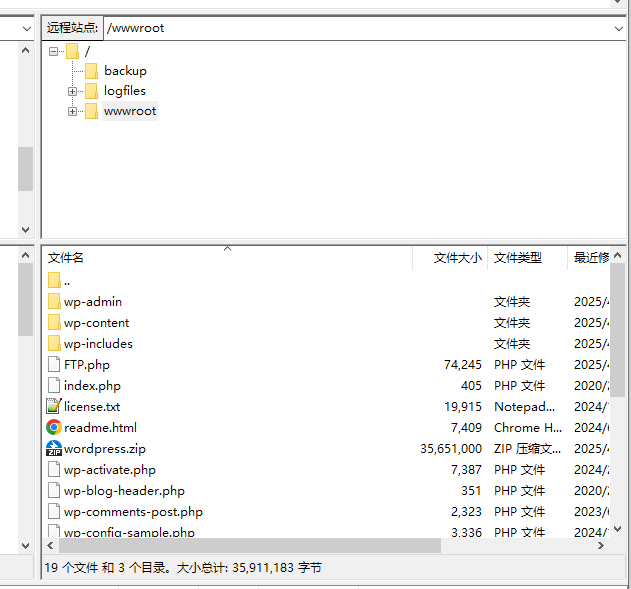Screen dimensions: 631x589
Task: Click the file list vertical scrollbar thumb
Action: [x=617, y=330]
